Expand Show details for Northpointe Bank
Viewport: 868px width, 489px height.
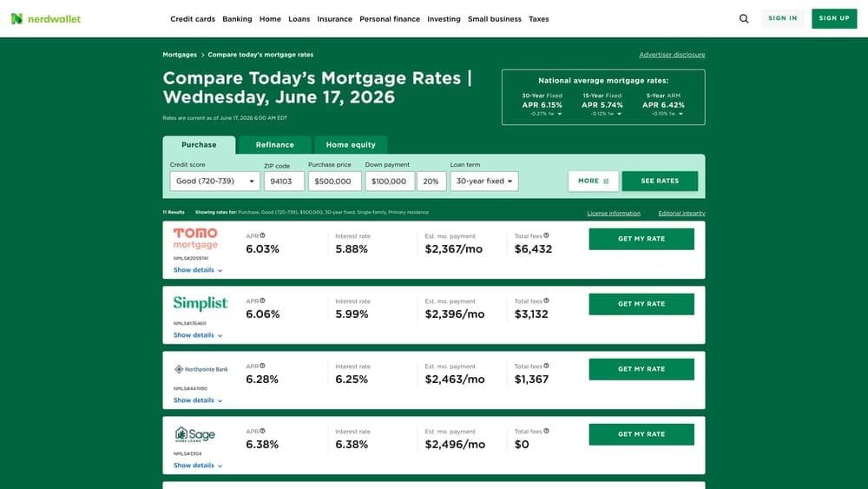coord(198,400)
